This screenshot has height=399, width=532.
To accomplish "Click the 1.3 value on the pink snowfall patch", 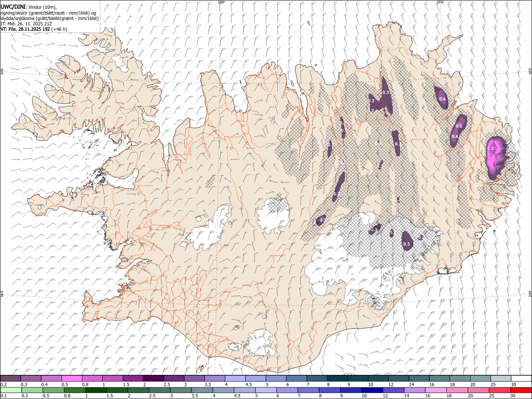I will coord(490,148).
